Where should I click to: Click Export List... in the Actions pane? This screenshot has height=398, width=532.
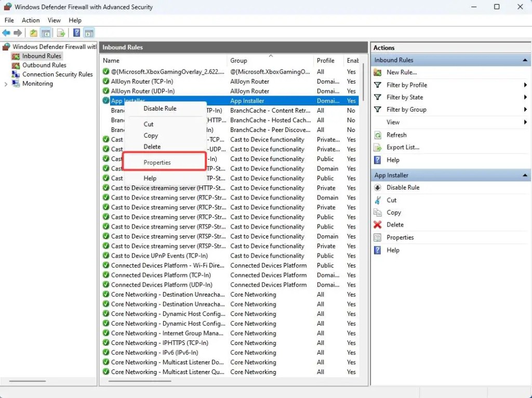pyautogui.click(x=403, y=147)
